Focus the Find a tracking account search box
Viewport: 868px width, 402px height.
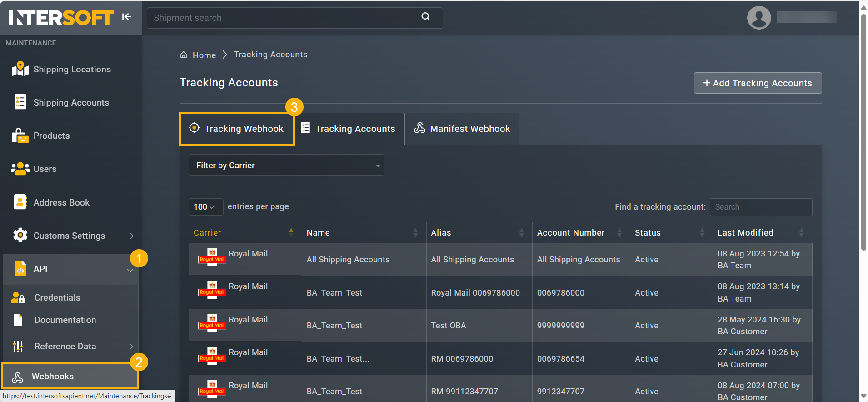click(761, 207)
